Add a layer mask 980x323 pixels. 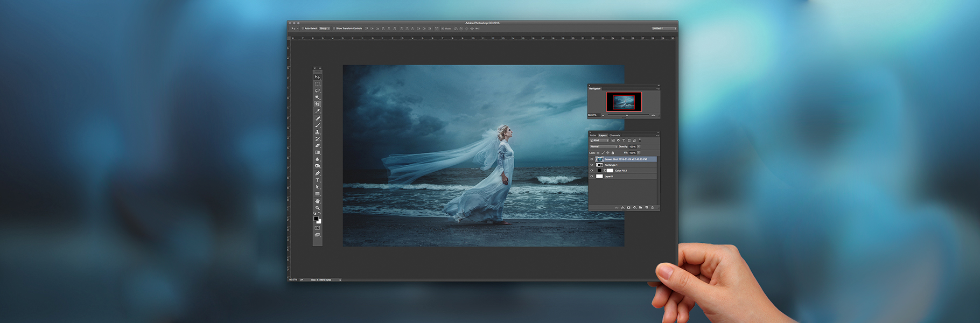(628, 207)
